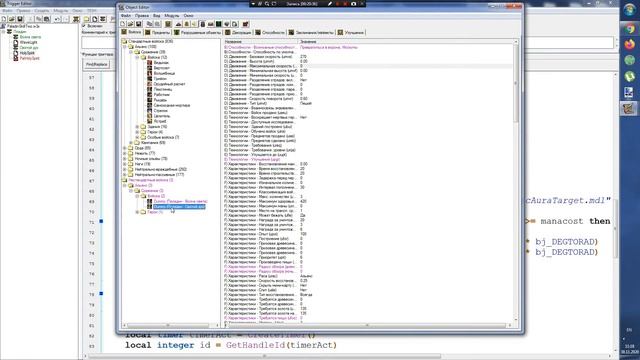The image size is (640, 360).
Task: Switch to the Улучшения tab
Action: pos(351,32)
